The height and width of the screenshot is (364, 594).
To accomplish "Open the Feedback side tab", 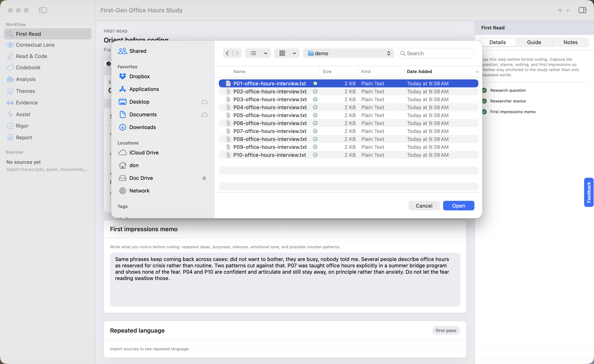I will click(x=589, y=192).
